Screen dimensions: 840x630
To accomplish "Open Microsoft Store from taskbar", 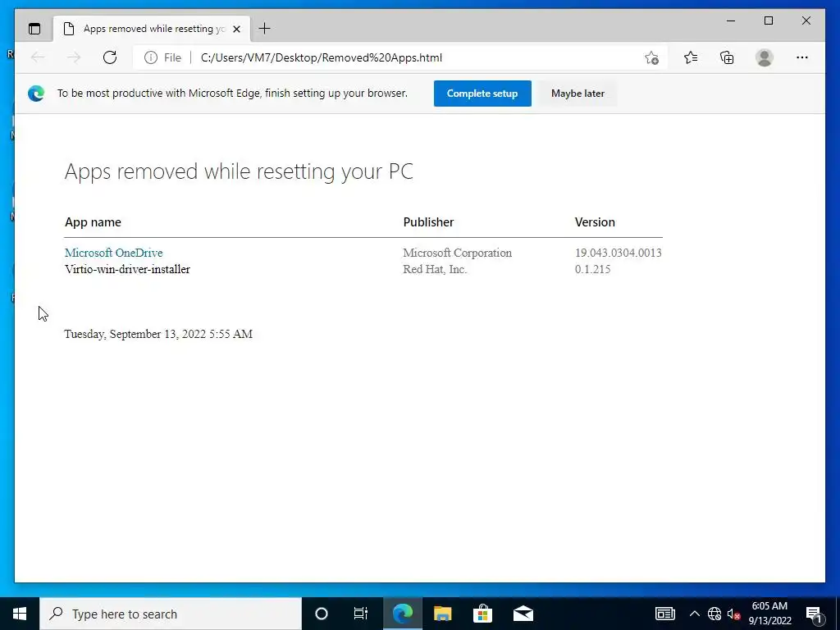I will [x=482, y=614].
